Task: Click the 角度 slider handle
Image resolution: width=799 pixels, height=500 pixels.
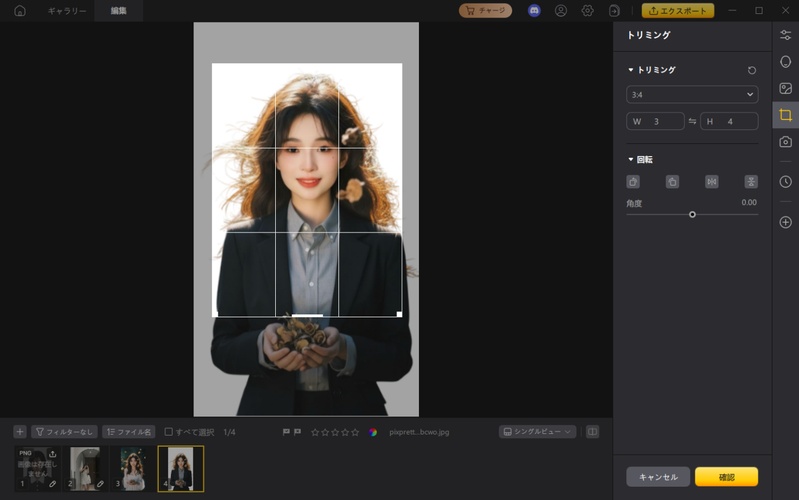Action: point(692,215)
